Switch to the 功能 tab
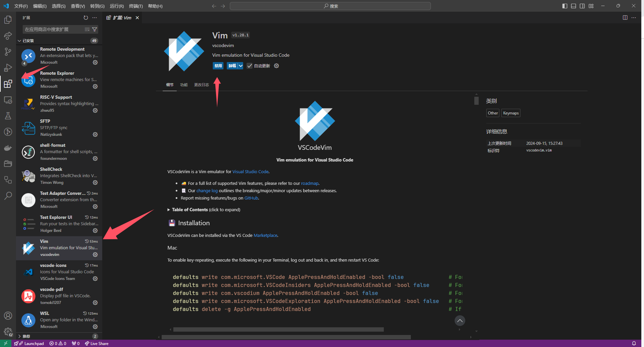644x347 pixels. [x=184, y=85]
